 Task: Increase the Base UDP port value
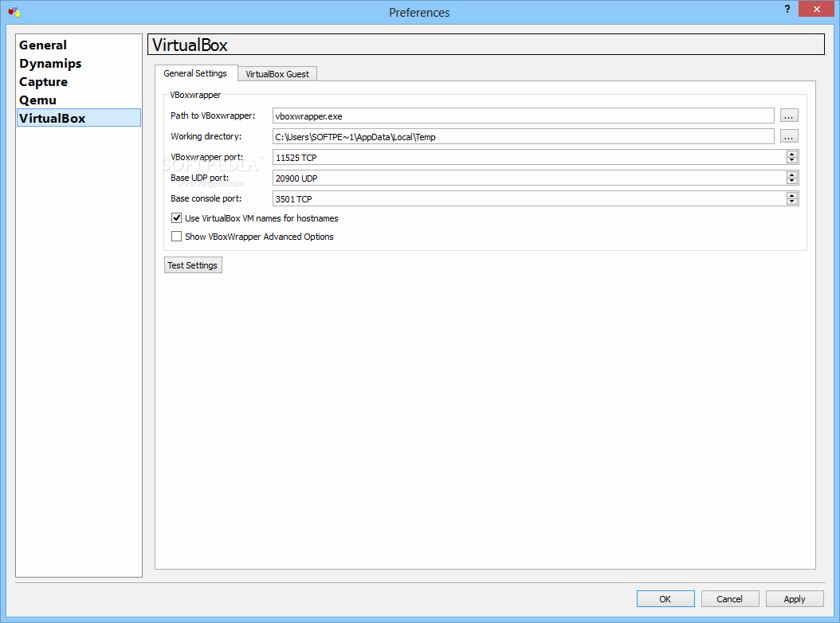792,174
